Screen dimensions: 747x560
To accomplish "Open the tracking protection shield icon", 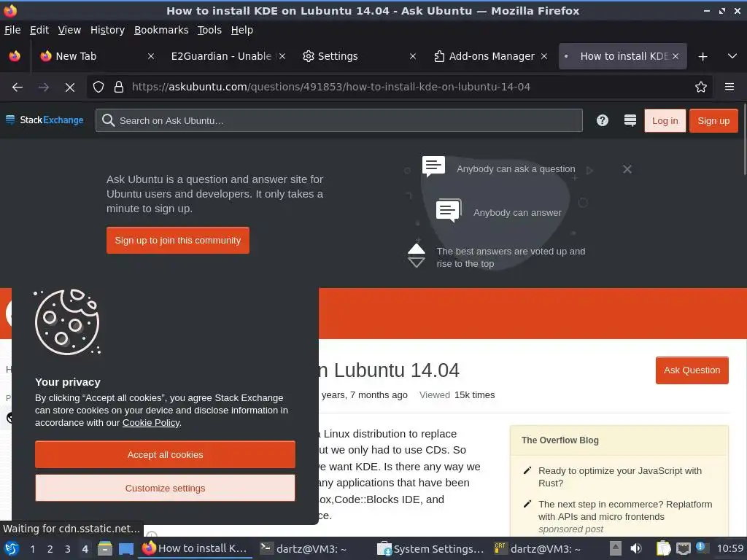I will (98, 87).
